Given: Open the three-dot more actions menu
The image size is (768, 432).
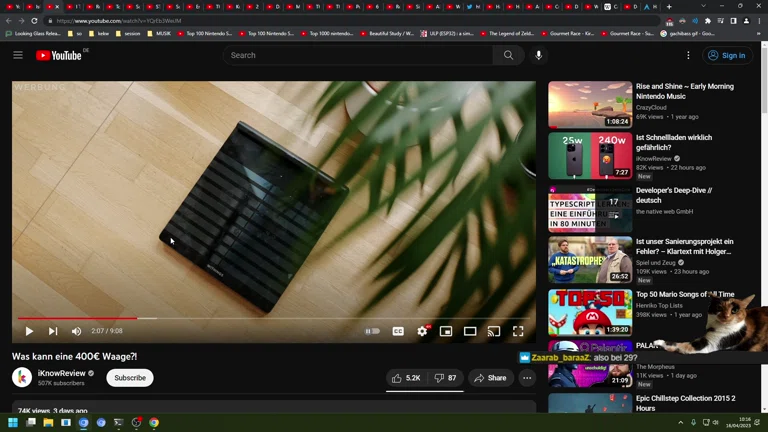Looking at the screenshot, I should coord(527,378).
